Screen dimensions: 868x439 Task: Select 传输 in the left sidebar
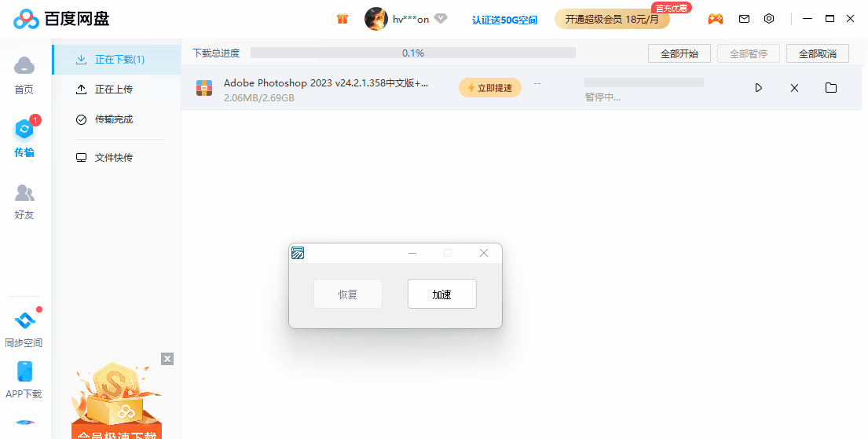point(24,138)
